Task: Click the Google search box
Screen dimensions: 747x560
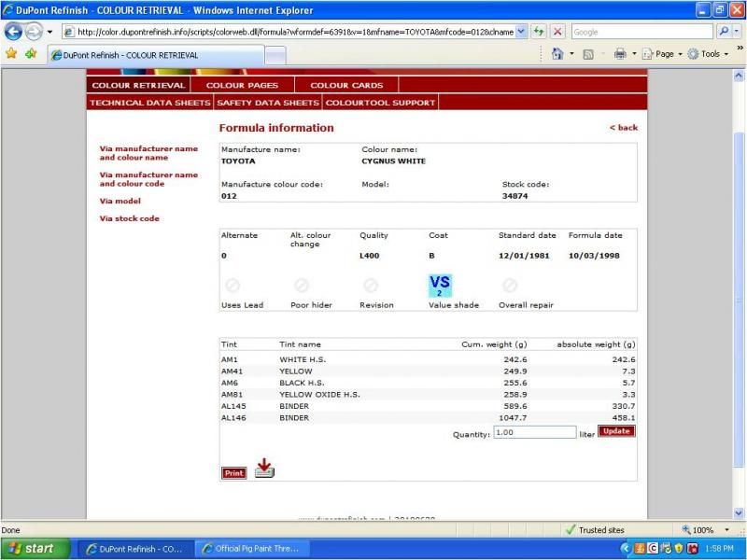Action: 642,32
